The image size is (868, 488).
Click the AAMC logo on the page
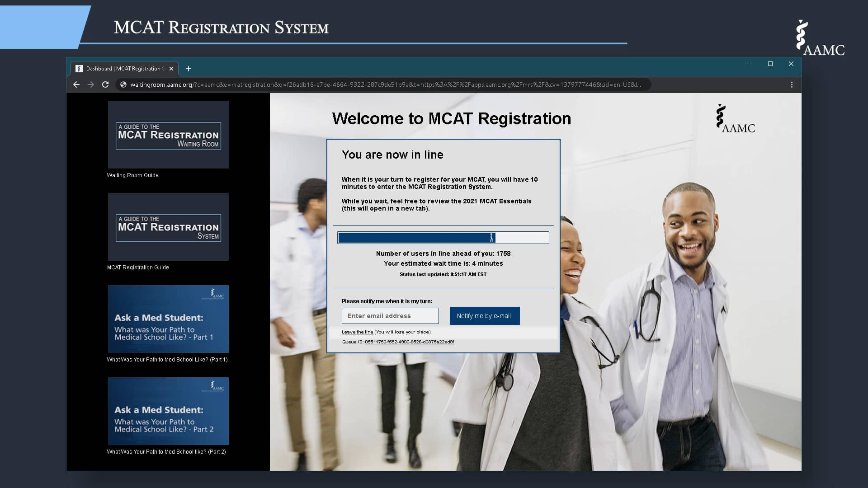(x=736, y=119)
